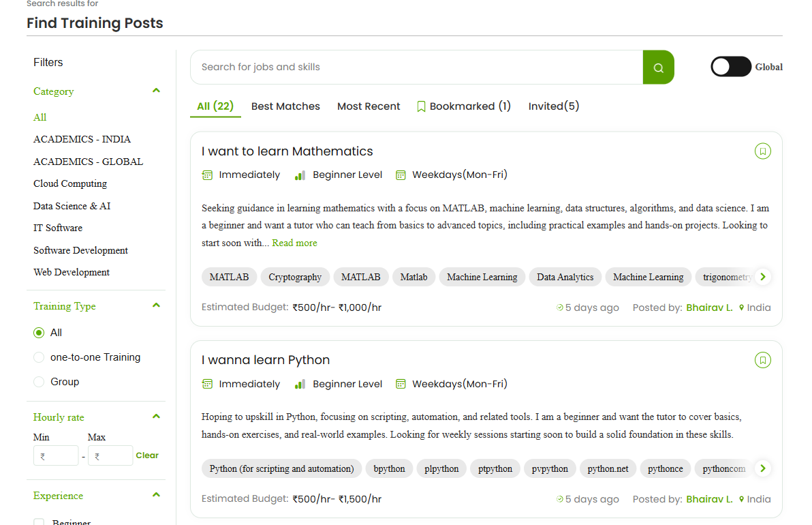Image resolution: width=812 pixels, height=525 pixels.
Task: Show more skill tags in Mathematics post
Action: 763,277
